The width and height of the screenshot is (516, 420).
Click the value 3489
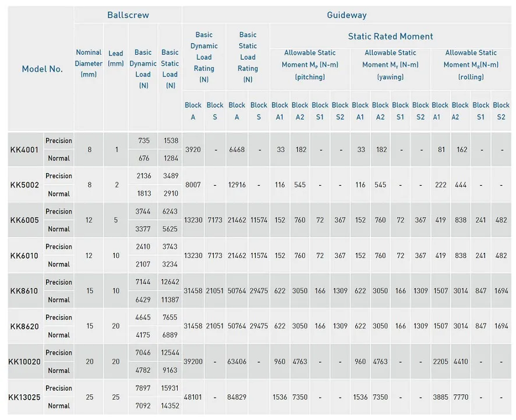pyautogui.click(x=171, y=176)
